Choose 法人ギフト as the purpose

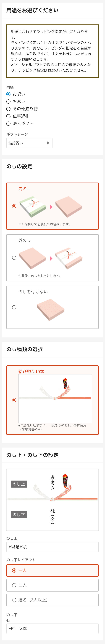pyautogui.click(x=9, y=123)
